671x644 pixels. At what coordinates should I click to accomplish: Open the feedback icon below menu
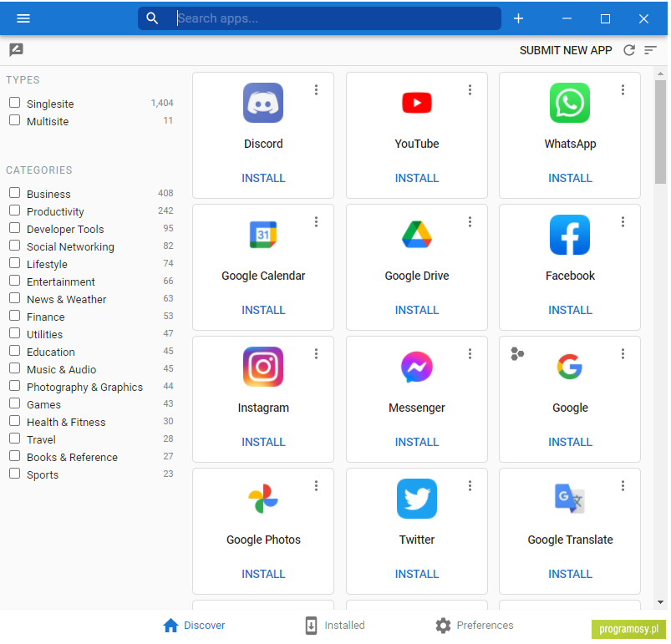click(x=16, y=49)
